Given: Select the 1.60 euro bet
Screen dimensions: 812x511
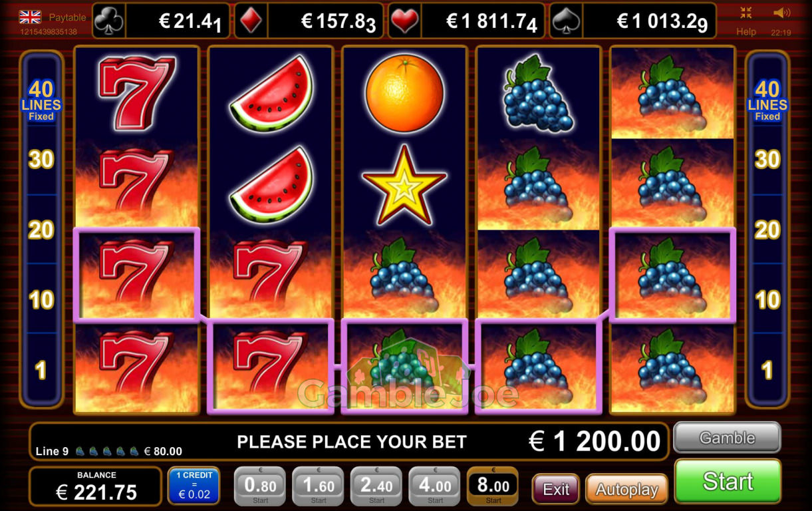Looking at the screenshot, I should pos(319,486).
